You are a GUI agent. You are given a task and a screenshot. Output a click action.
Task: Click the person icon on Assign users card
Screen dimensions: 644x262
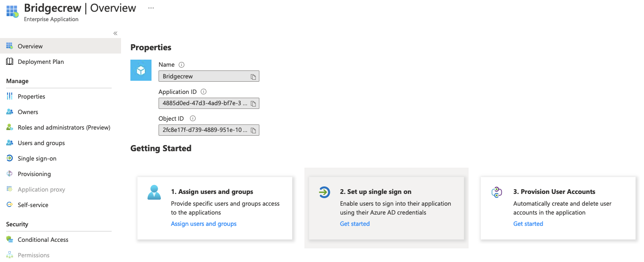coord(154,193)
